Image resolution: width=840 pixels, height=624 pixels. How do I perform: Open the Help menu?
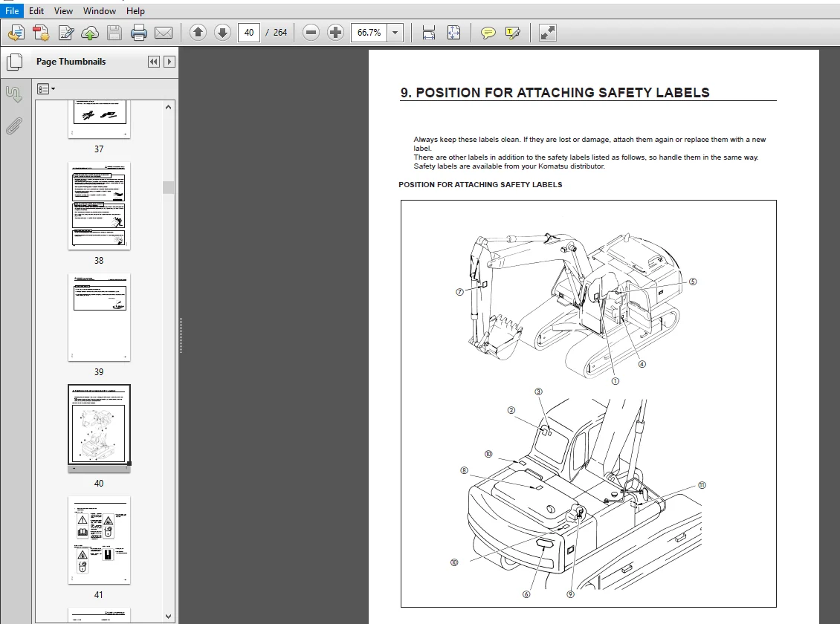(135, 10)
